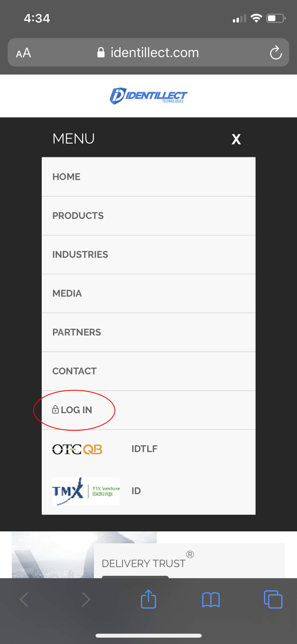Open the AA reader text options

click(23, 53)
